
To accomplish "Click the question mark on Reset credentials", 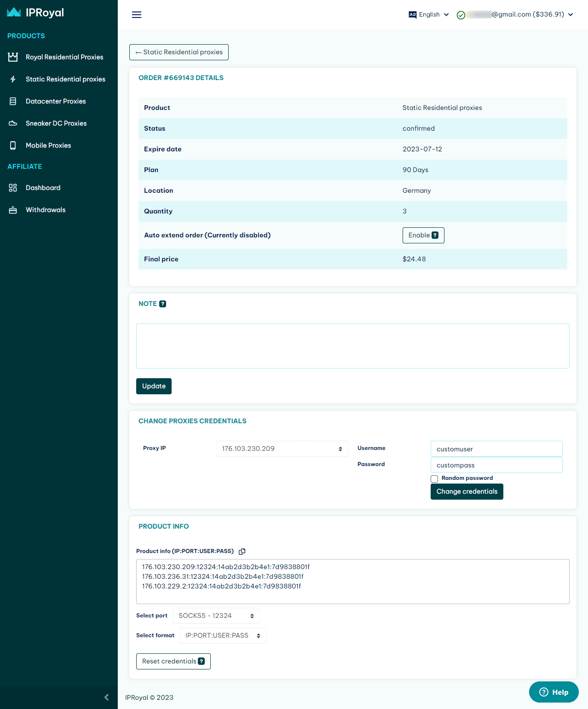I will click(x=202, y=661).
